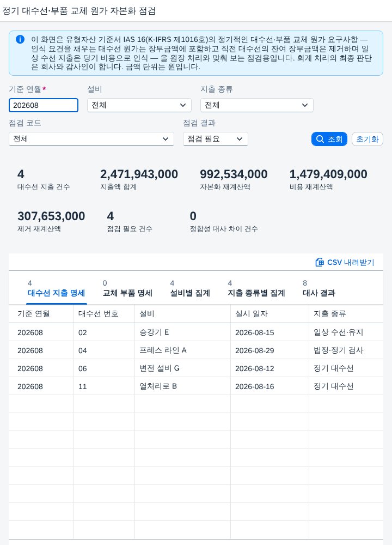Click the date cell 2026-08-16
The image size is (392, 545).
pos(270,386)
